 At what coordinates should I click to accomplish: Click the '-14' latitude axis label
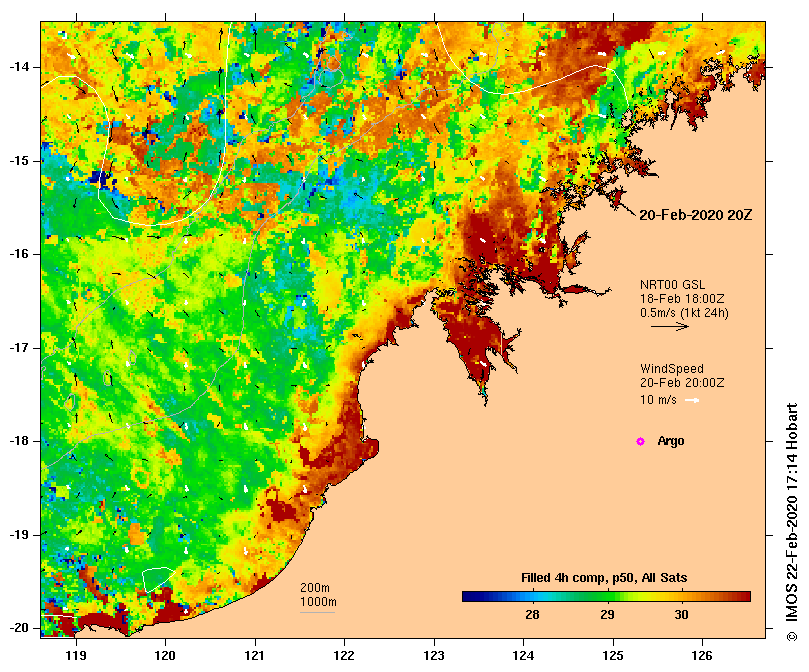click(x=19, y=67)
